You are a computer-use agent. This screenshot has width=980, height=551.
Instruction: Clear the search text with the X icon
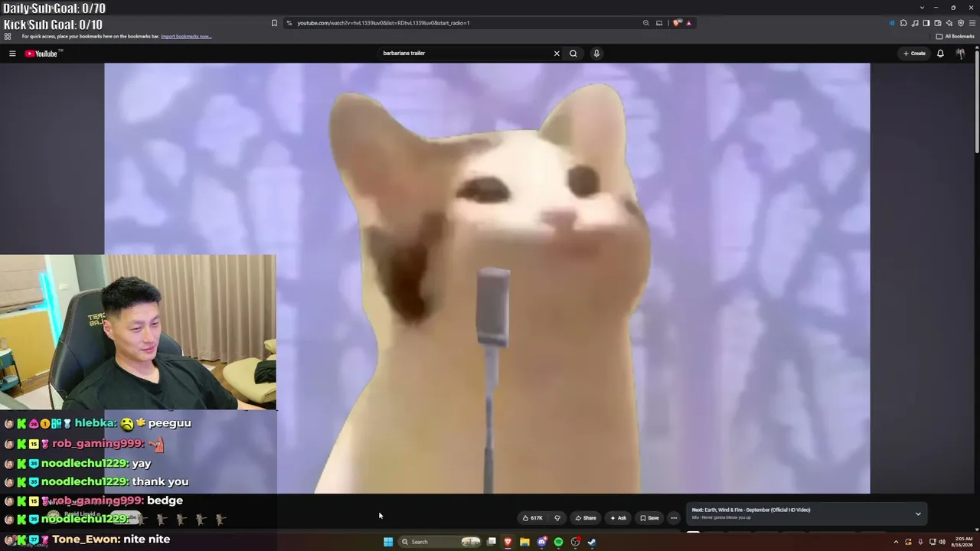click(x=557, y=54)
